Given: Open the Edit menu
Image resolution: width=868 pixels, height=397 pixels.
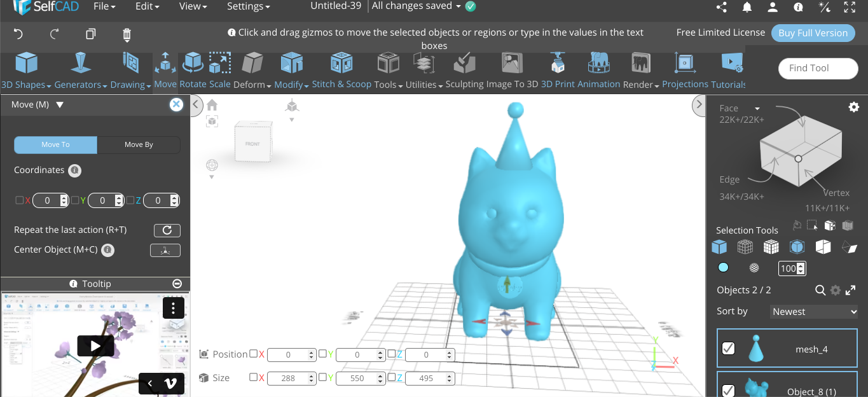Looking at the screenshot, I should [x=148, y=6].
